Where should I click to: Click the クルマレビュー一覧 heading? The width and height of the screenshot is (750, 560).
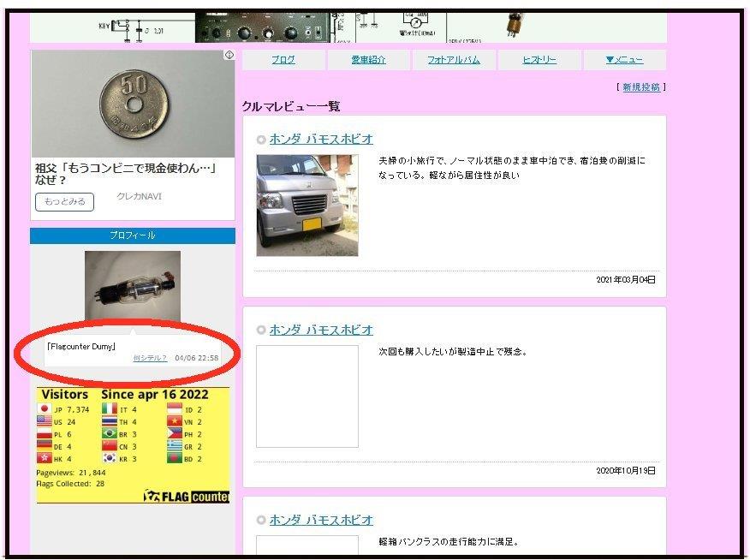point(291,106)
